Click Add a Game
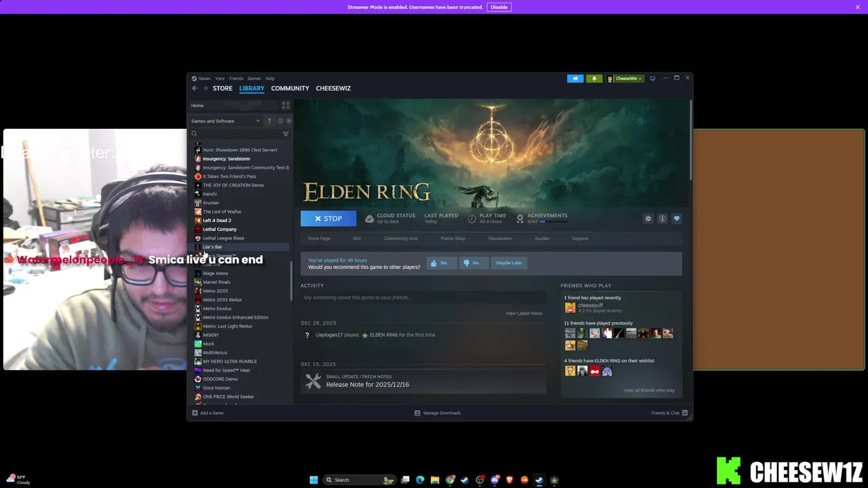 208,413
